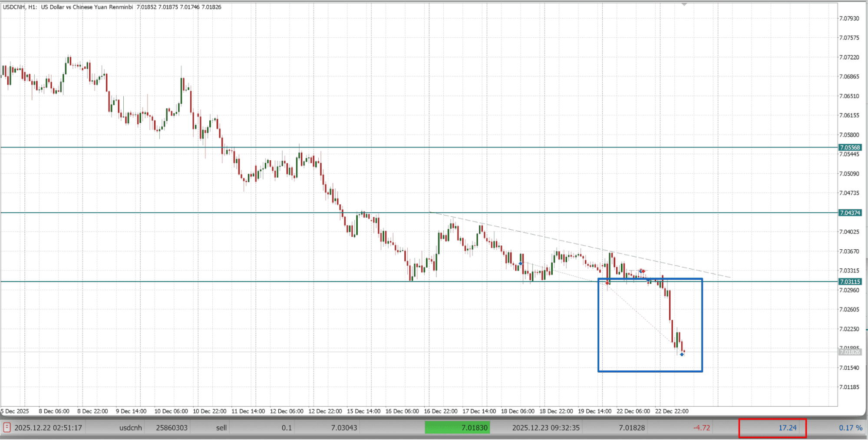868x440 pixels.
Task: Click the 7.02605 price scale label
Action: coord(849,310)
